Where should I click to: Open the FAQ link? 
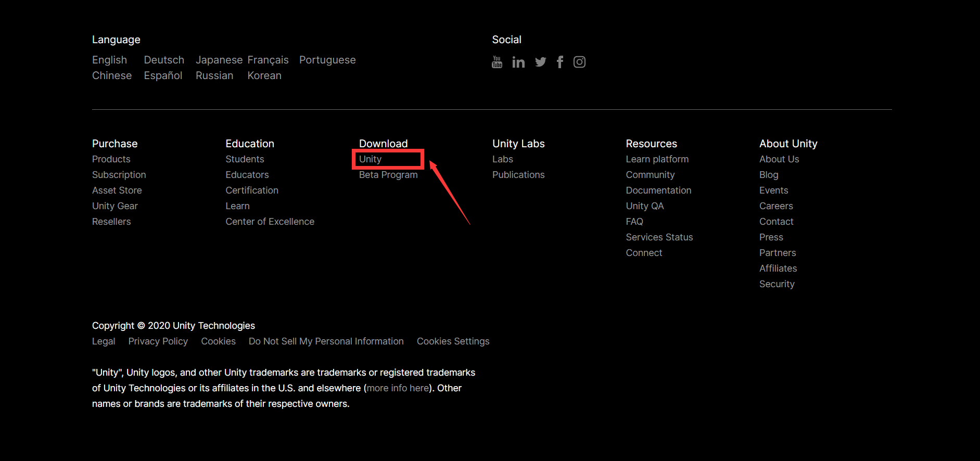634,222
